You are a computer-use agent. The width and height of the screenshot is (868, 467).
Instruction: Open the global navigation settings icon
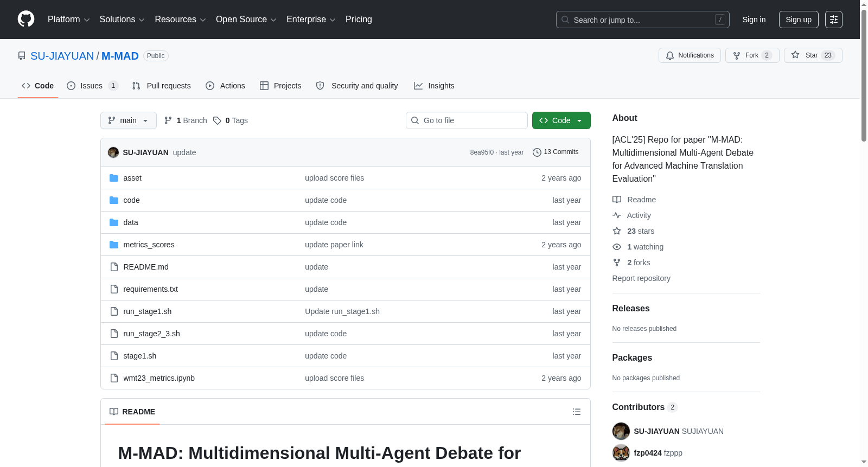tap(834, 20)
